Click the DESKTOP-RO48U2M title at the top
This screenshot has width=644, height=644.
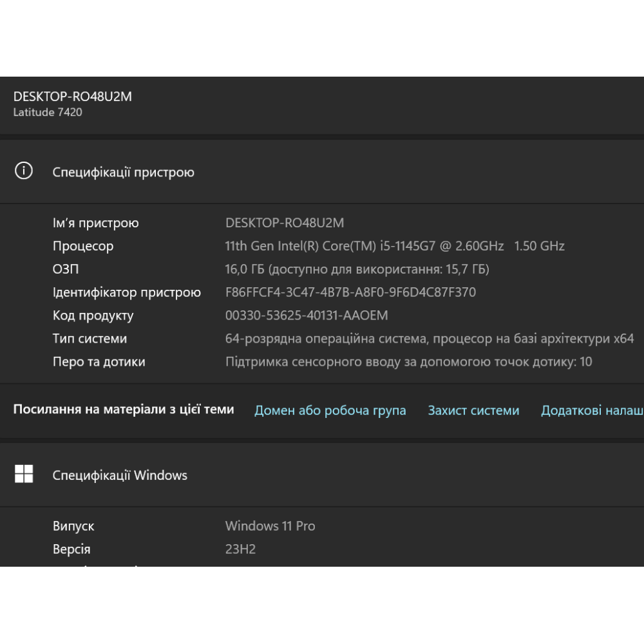[72, 97]
